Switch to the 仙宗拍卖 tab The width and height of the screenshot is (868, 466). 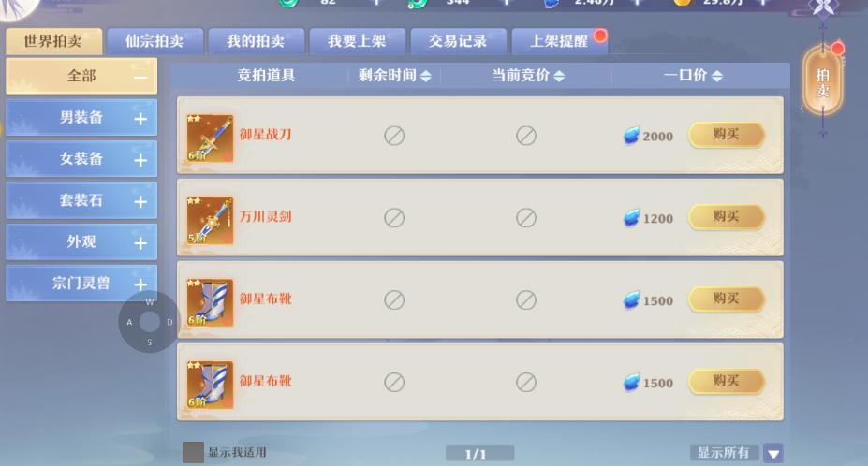tap(155, 41)
